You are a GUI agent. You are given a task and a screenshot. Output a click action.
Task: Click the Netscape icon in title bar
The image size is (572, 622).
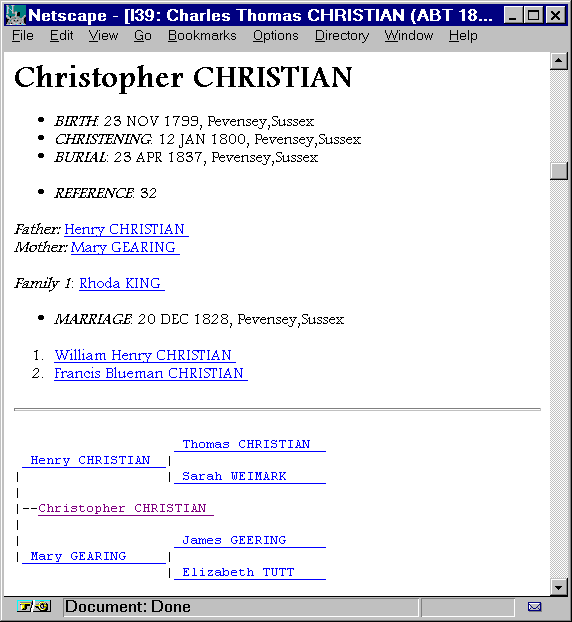tap(15, 15)
